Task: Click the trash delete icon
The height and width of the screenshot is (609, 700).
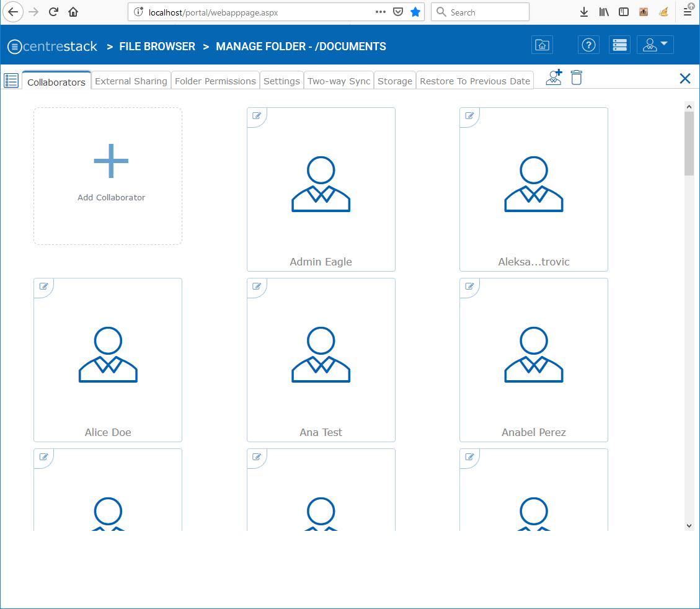Action: (x=577, y=78)
